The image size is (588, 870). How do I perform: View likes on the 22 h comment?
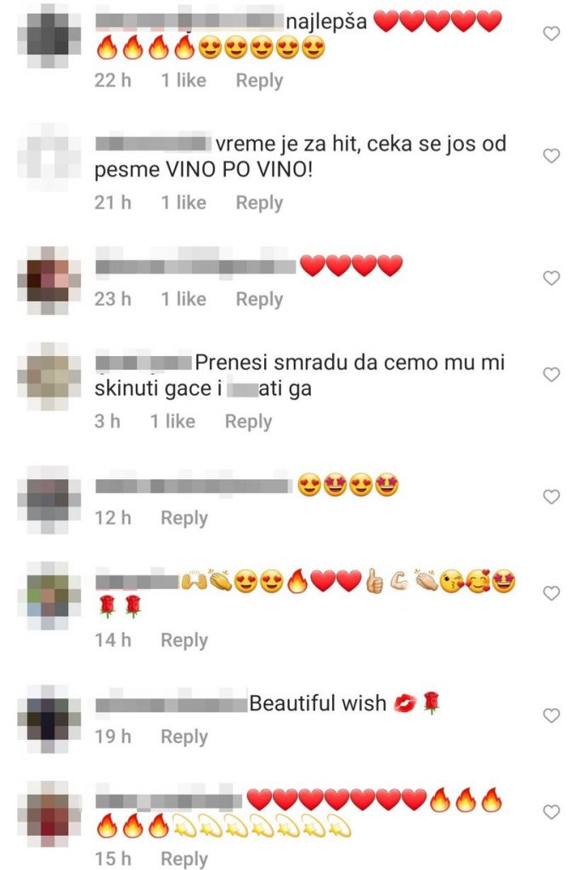[x=184, y=81]
